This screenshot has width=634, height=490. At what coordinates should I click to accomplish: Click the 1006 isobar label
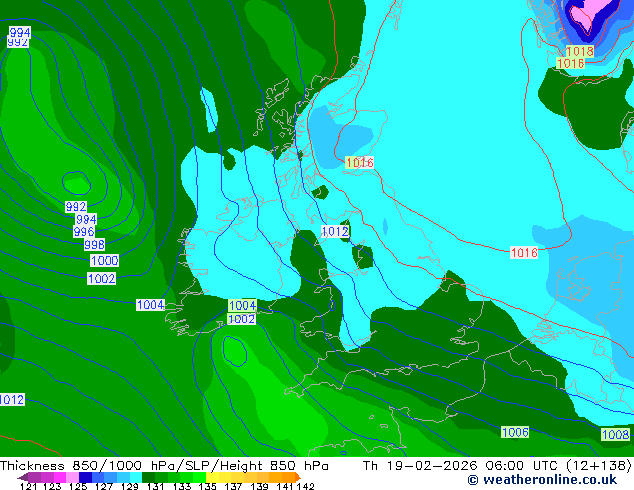point(515,432)
